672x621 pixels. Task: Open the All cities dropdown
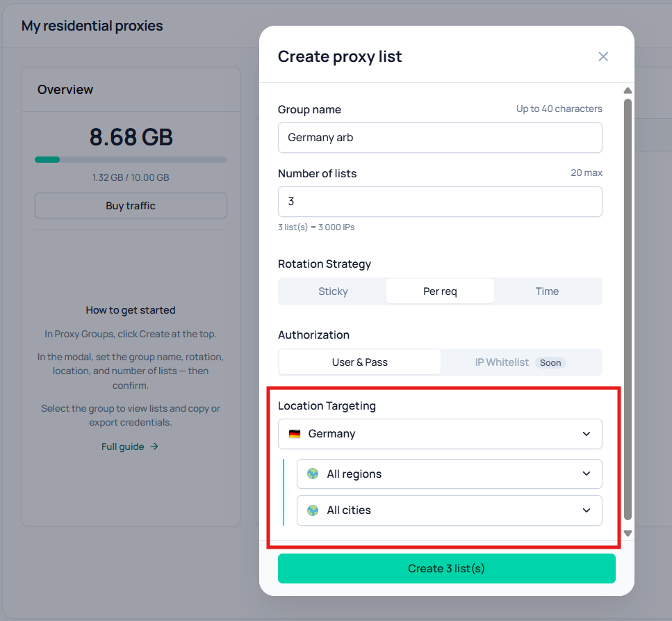click(x=449, y=510)
